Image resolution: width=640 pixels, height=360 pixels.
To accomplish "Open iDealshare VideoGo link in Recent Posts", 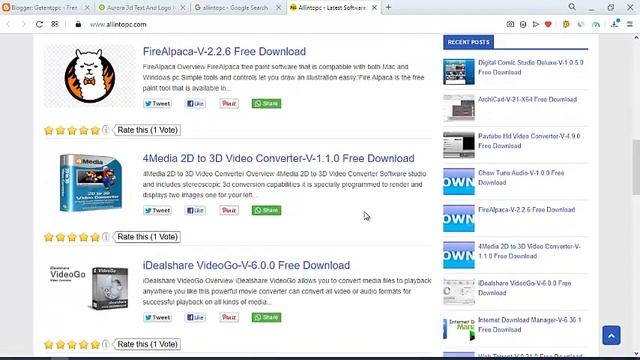I will coord(524,288).
